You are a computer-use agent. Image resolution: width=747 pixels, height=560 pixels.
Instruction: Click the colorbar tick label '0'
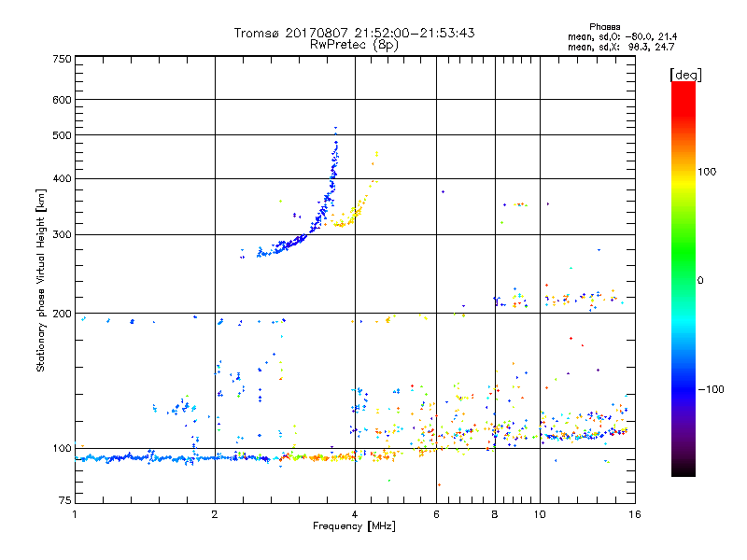pos(700,281)
